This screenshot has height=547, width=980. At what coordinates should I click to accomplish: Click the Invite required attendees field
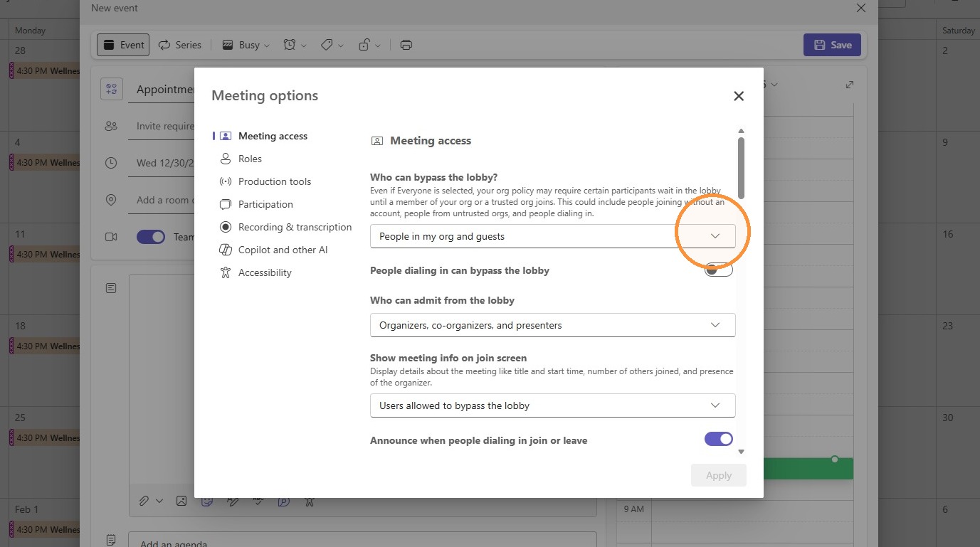point(162,126)
